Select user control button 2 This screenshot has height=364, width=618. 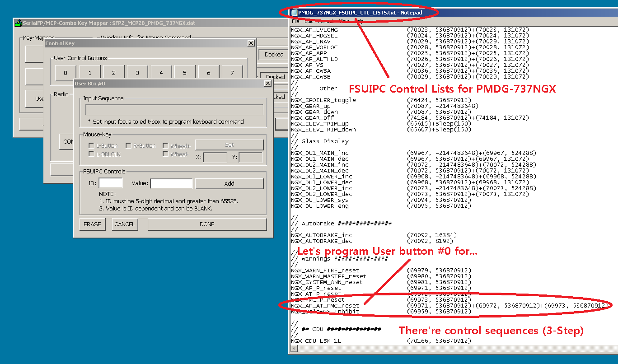[114, 73]
